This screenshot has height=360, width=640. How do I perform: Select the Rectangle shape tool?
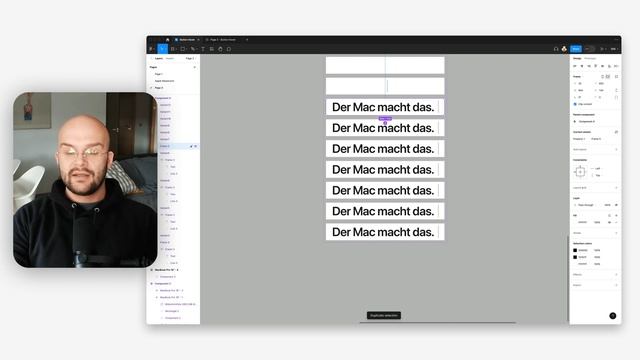point(183,49)
